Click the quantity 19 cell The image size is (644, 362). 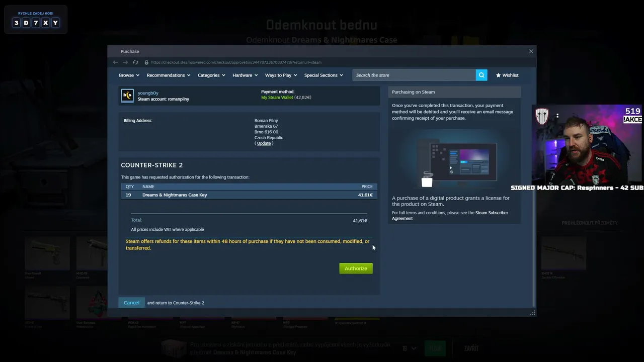(x=128, y=195)
